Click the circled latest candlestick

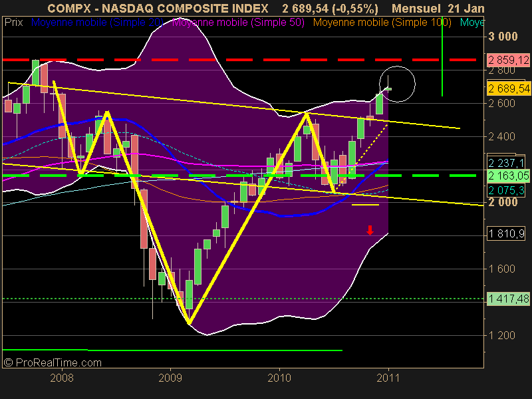click(x=388, y=88)
